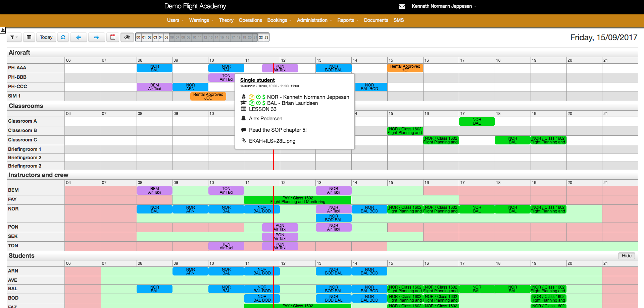Open SIM 1 Rental Approved JOC booking
644x308 pixels.
tap(208, 97)
